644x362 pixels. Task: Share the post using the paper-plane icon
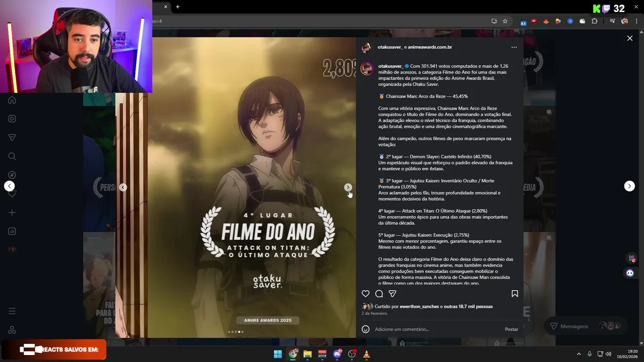[x=392, y=294]
